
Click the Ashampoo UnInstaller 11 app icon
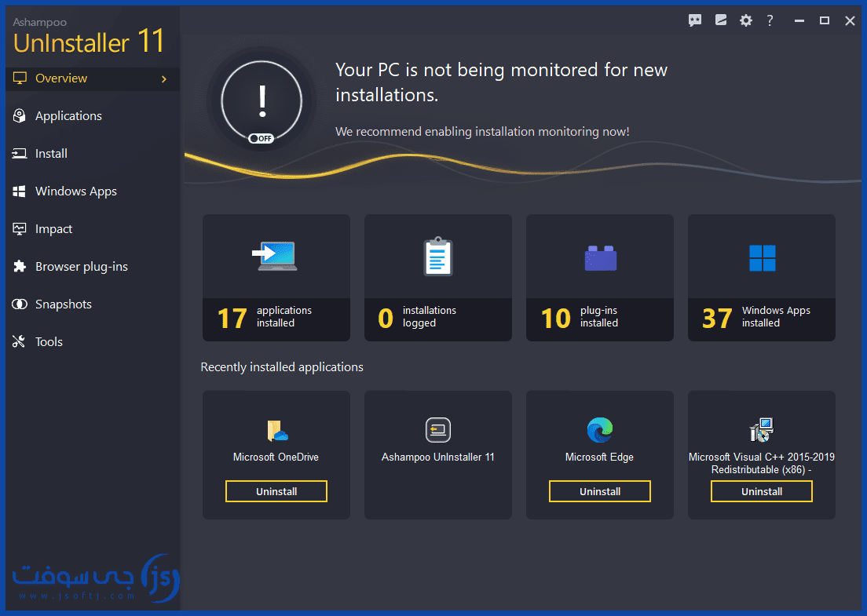click(x=438, y=430)
